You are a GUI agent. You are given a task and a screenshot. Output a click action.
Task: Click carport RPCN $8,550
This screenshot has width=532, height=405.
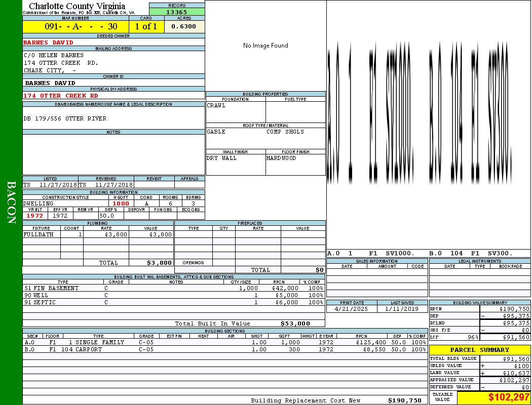374,349
